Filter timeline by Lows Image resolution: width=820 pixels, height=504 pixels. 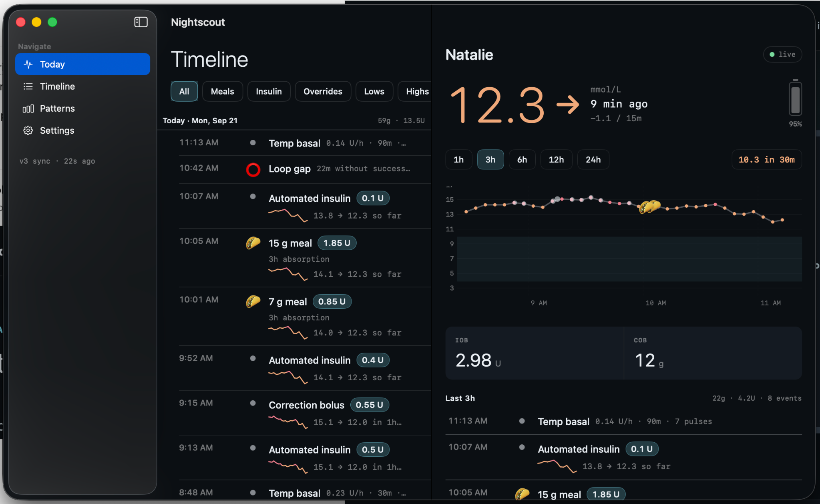point(374,91)
